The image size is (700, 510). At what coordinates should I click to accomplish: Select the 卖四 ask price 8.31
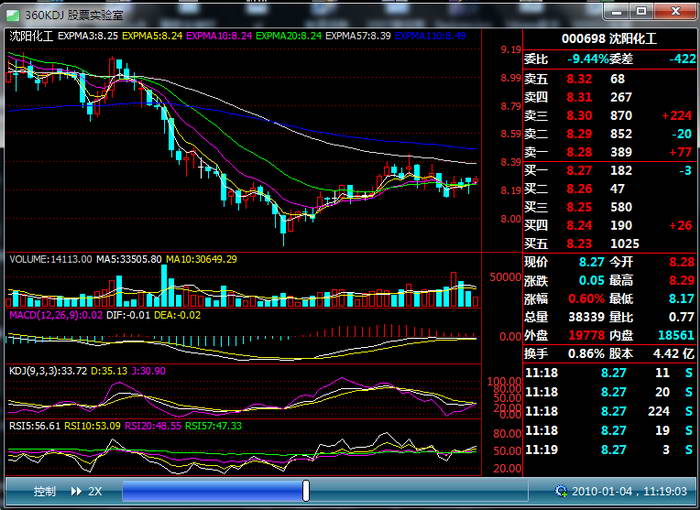click(579, 97)
